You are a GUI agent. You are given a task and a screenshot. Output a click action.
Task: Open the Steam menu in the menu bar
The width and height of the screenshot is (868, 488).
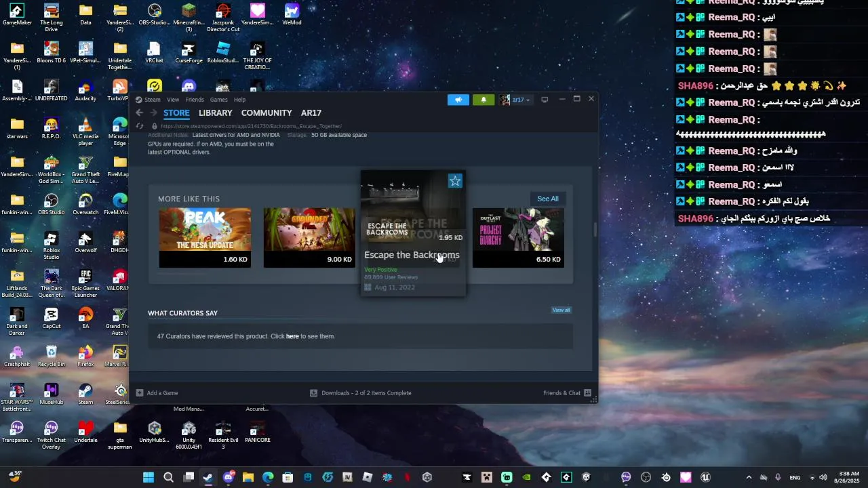[152, 100]
